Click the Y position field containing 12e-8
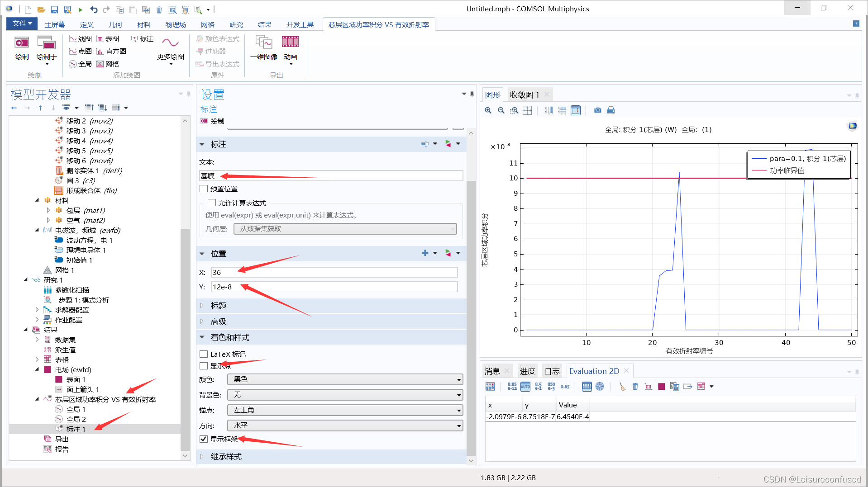Screen dimensions: 868x487 334,287
